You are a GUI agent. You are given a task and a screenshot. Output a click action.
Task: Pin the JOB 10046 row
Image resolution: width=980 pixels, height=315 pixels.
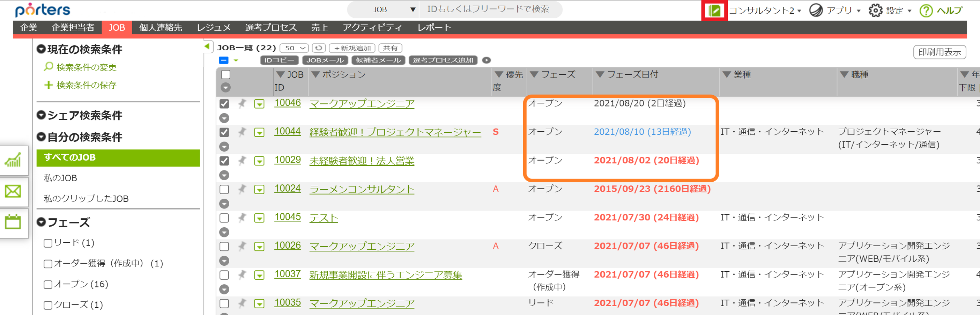242,103
